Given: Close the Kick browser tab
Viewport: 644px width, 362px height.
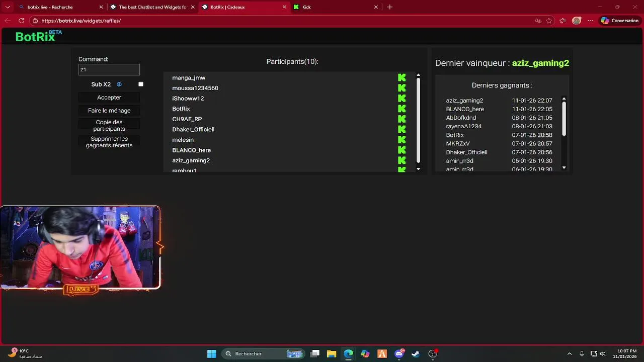Looking at the screenshot, I should click(x=376, y=7).
